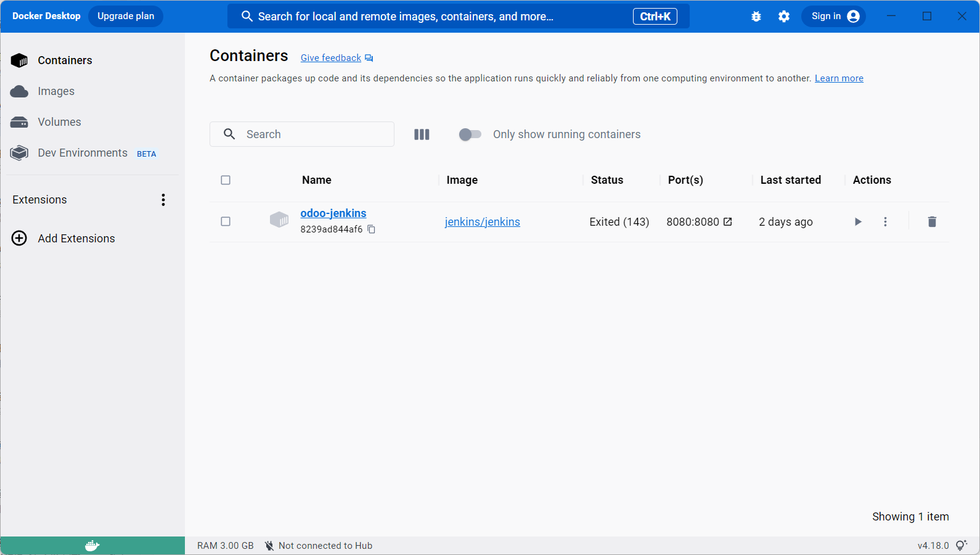Sort by Port(s) column header
The height and width of the screenshot is (555, 980).
[x=685, y=180]
